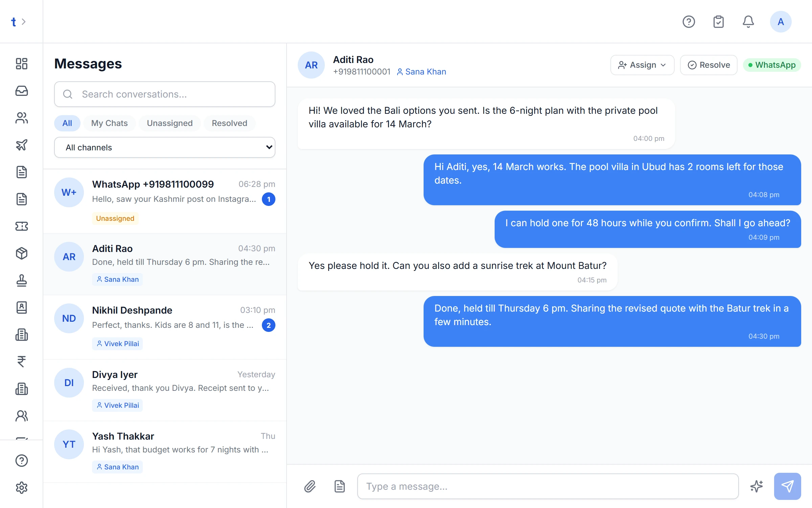Open the package box icon in sidebar
Screen dimensions: 812x508
(22, 253)
